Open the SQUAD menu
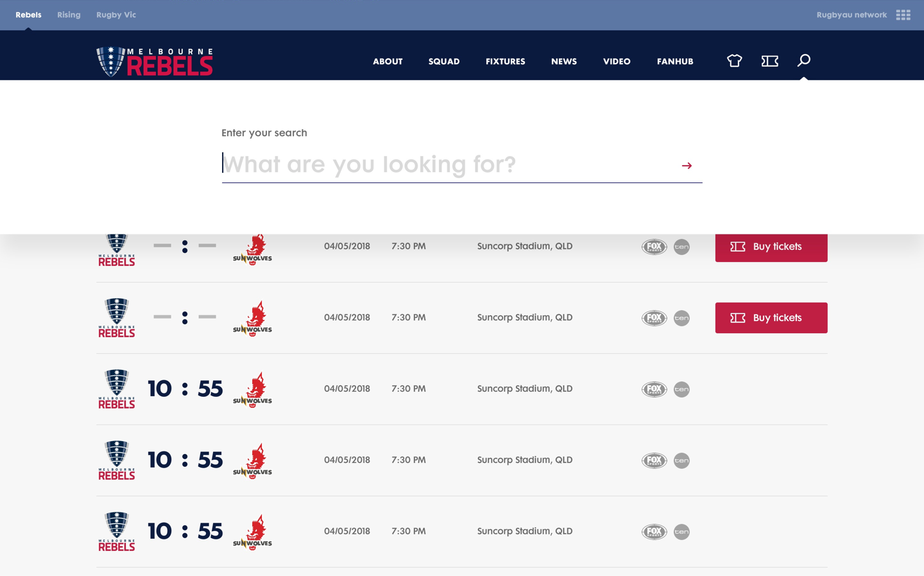Image resolution: width=924 pixels, height=576 pixels. click(444, 62)
